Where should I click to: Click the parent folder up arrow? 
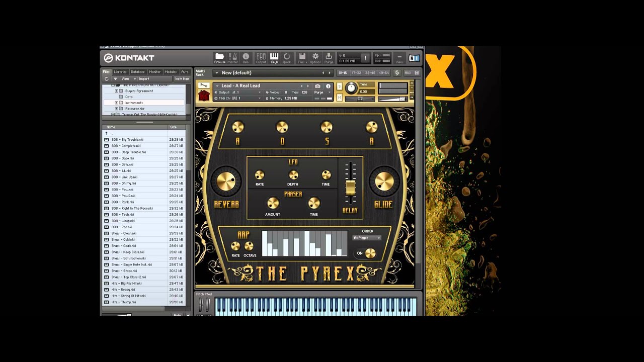(106, 133)
